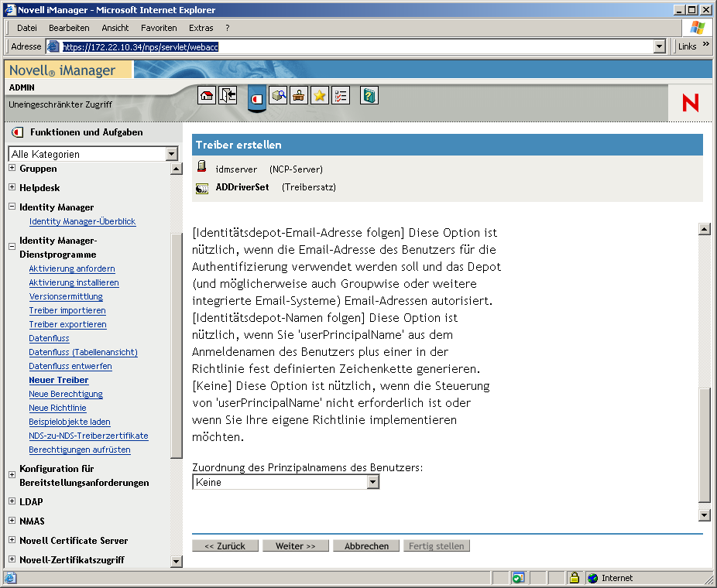The width and height of the screenshot is (717, 588).
Task: Click the red Novell N logo
Action: [x=689, y=102]
